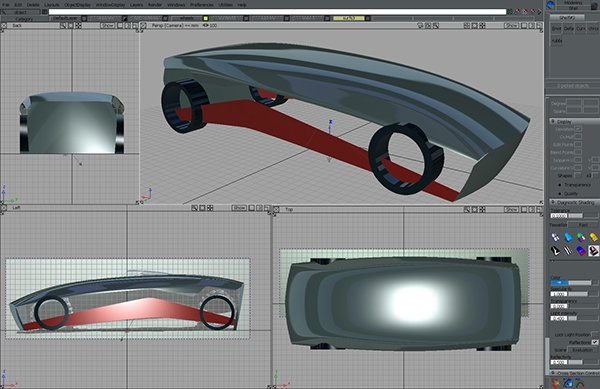Viewport: 600px width, 389px height.
Task: Click Show button in Back window header
Action: click(108, 25)
